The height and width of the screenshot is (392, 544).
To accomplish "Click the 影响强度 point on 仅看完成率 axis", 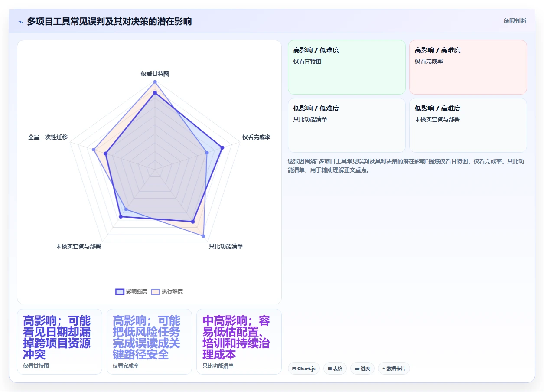I will [222, 148].
